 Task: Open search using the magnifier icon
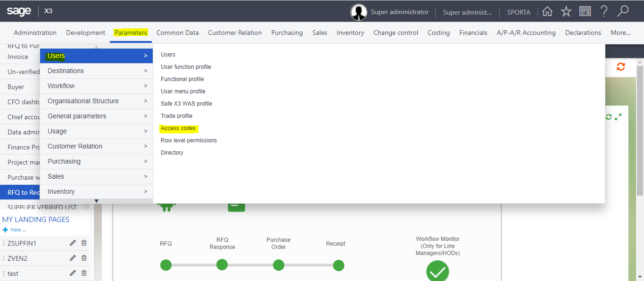click(x=623, y=12)
